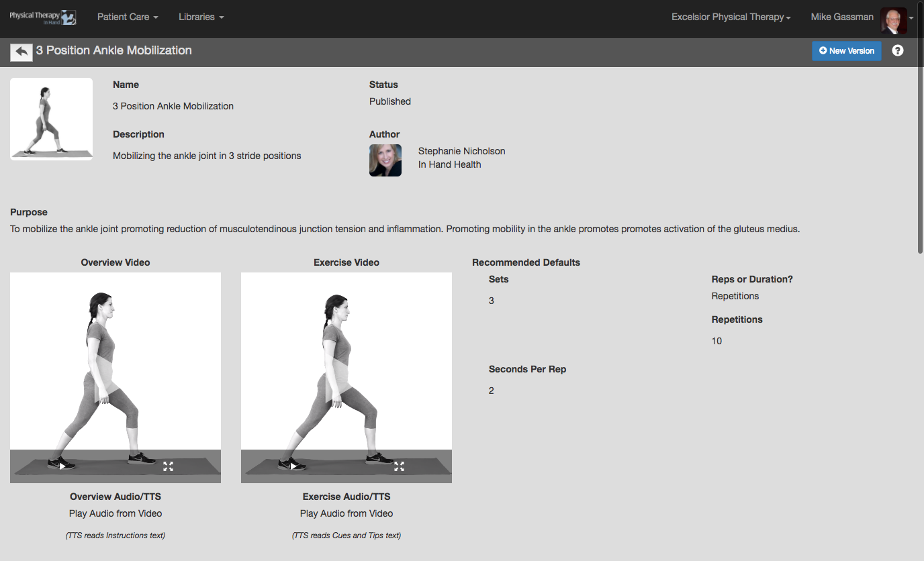The width and height of the screenshot is (924, 561).
Task: Open the Libraries menu
Action: [201, 17]
